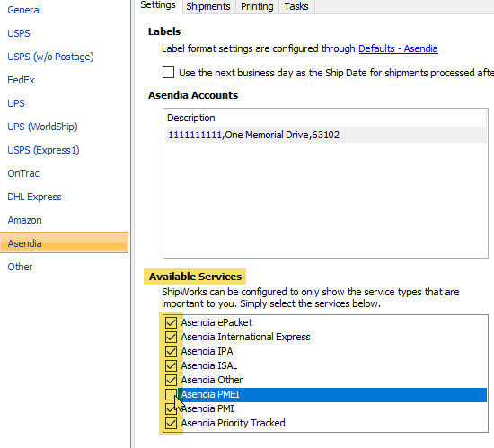Select the Asendia PMI row text
494x448 pixels.
click(x=207, y=408)
